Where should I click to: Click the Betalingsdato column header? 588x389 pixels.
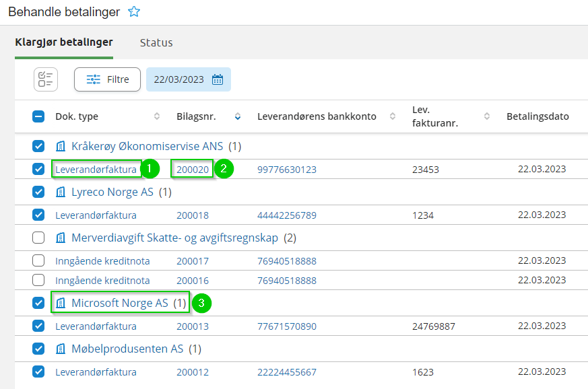(x=537, y=116)
